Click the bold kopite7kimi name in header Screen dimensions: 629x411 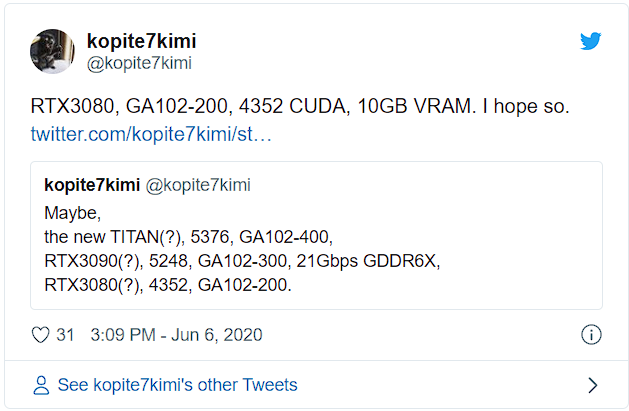[142, 41]
